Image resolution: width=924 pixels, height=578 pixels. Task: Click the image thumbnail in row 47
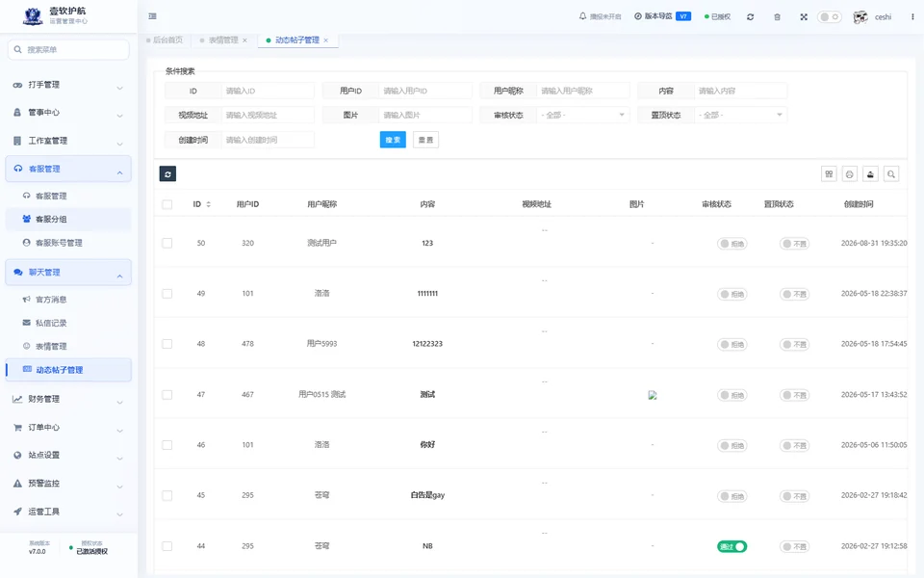pos(653,395)
